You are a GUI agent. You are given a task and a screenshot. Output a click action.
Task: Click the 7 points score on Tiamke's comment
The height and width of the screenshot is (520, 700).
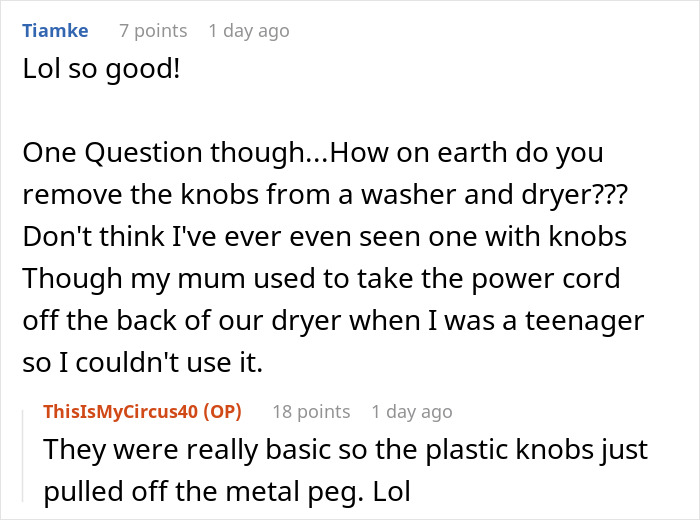[153, 31]
